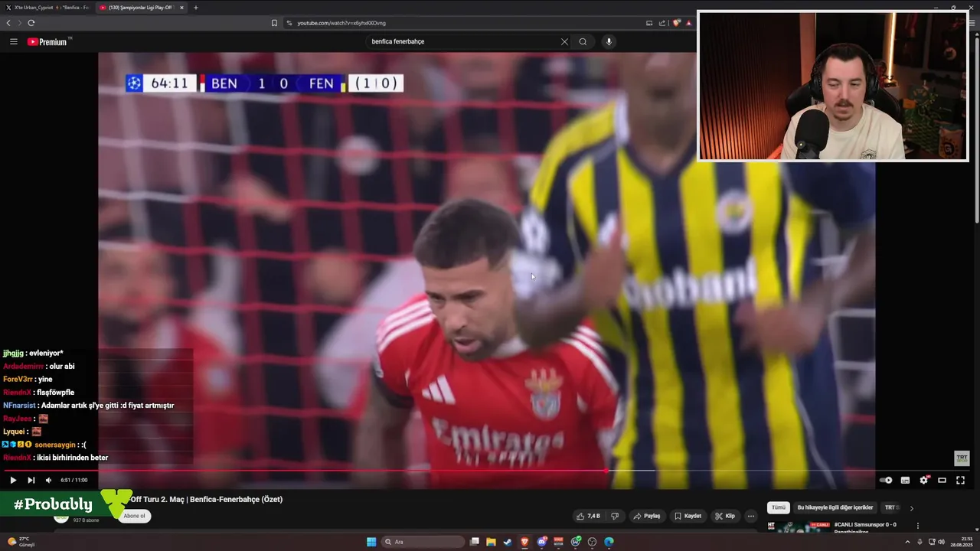Open a new browser tab
980x551 pixels.
click(x=196, y=8)
